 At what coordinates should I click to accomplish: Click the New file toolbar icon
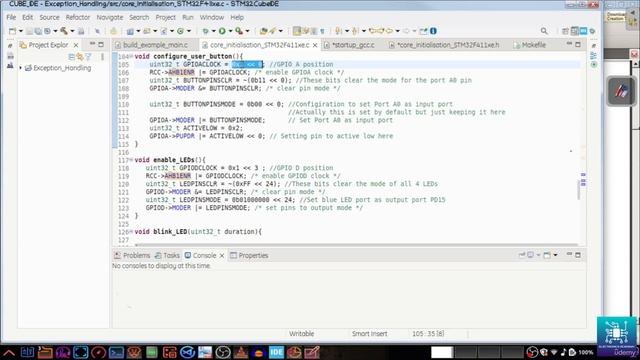(x=12, y=31)
